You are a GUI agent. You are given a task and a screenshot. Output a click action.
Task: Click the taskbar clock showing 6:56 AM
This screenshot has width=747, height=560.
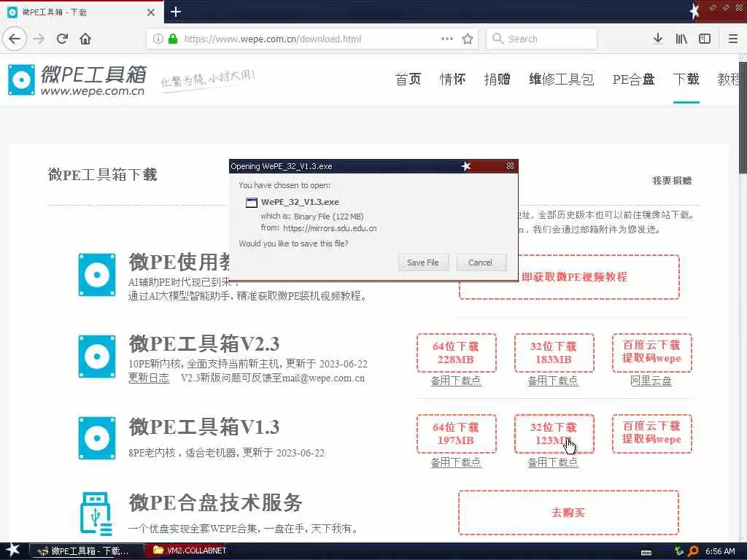pos(720,551)
